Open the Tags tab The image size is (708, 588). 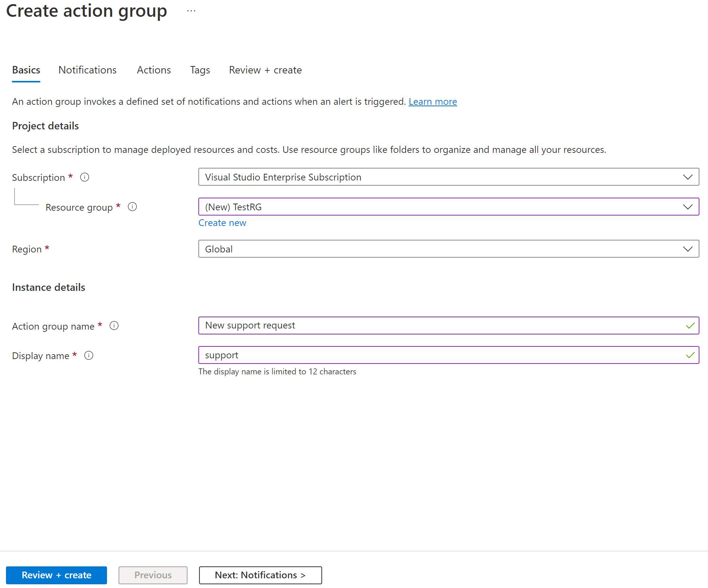[200, 70]
